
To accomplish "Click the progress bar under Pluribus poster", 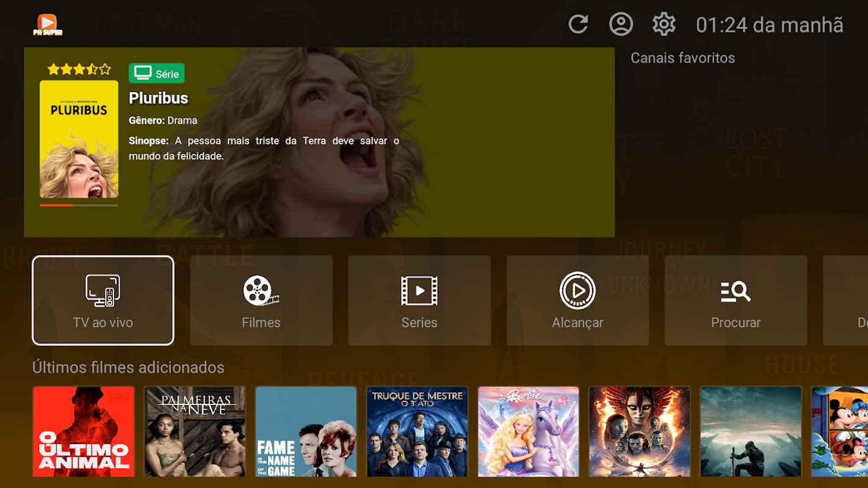I will (79, 206).
